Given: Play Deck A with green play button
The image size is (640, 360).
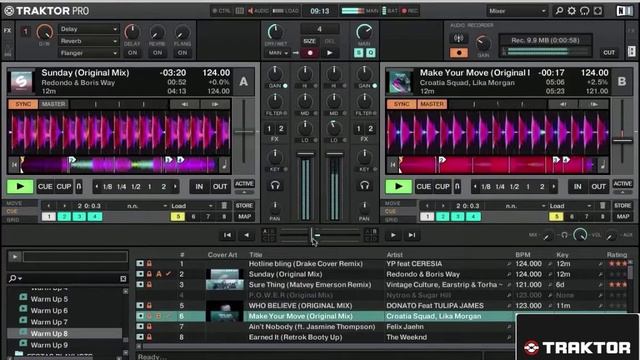Looking at the screenshot, I should pos(20,187).
